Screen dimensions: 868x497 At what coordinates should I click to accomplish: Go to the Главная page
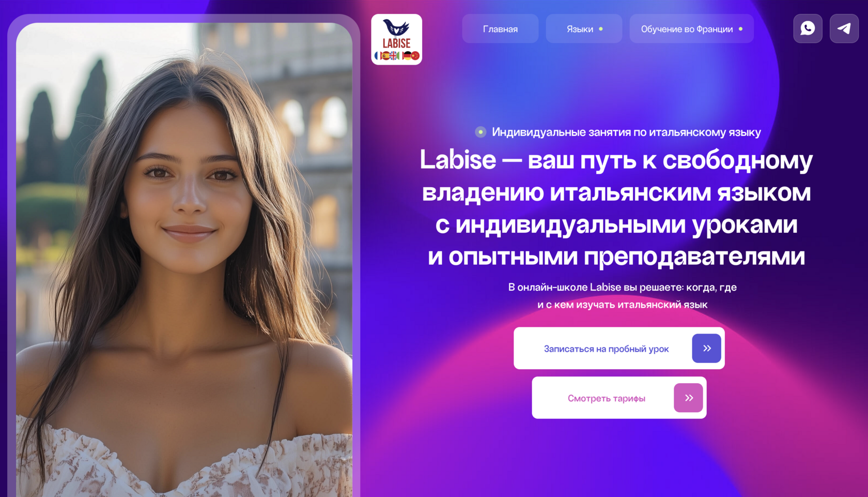500,29
